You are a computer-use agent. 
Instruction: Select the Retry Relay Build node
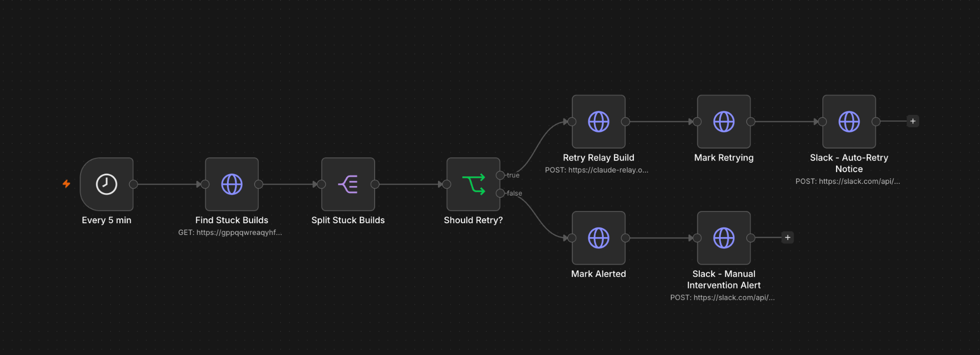click(599, 122)
